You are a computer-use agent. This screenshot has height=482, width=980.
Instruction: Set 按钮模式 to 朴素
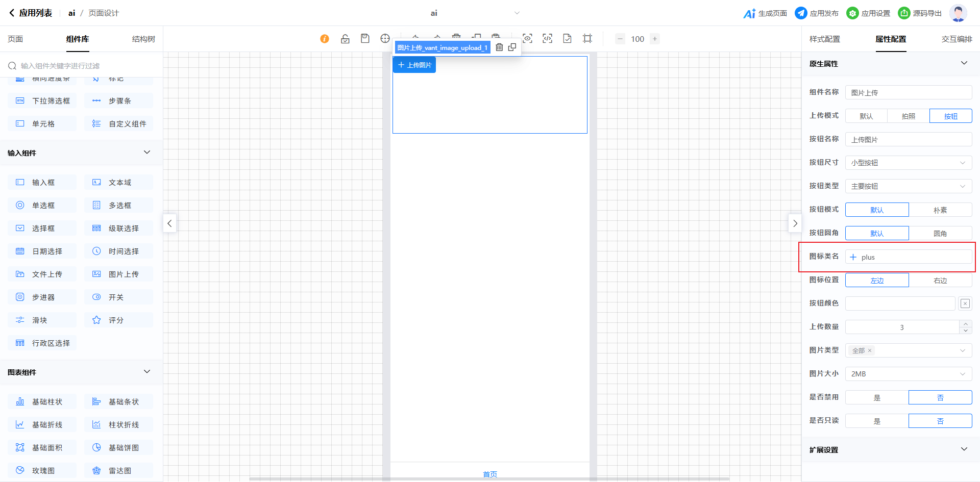tap(940, 210)
